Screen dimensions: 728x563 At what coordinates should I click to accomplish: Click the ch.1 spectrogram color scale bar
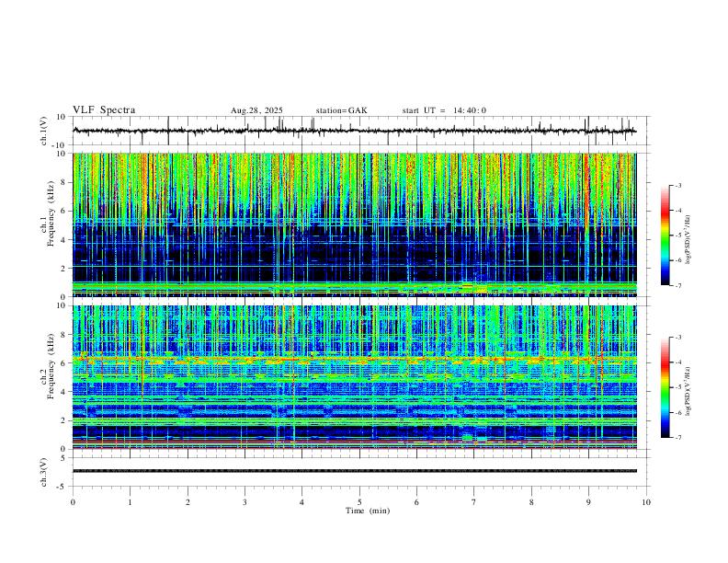(665, 236)
